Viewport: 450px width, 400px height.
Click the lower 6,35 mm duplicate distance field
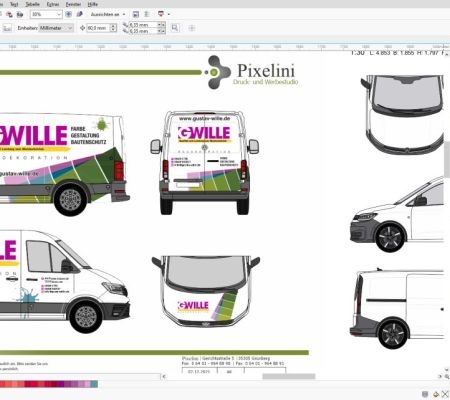(x=143, y=31)
